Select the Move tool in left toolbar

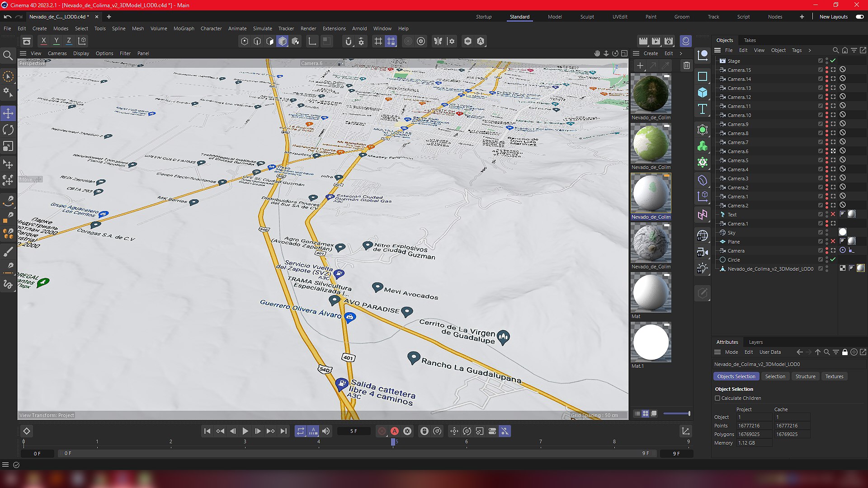click(8, 113)
